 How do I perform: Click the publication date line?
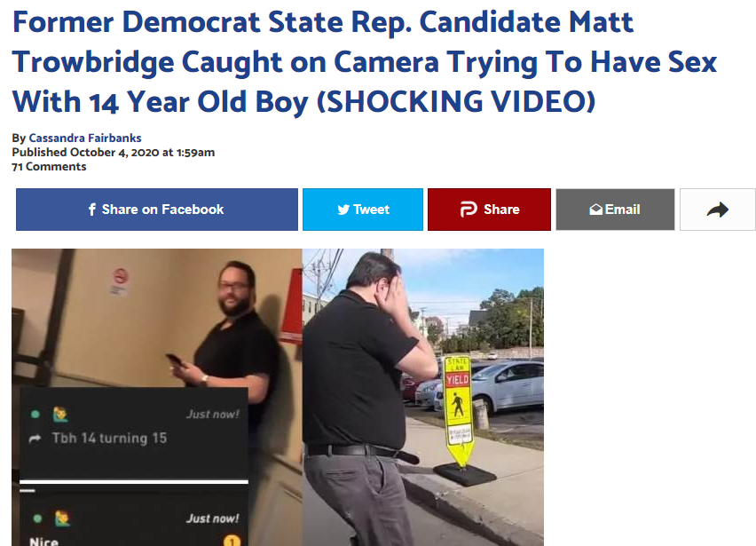pyautogui.click(x=114, y=153)
